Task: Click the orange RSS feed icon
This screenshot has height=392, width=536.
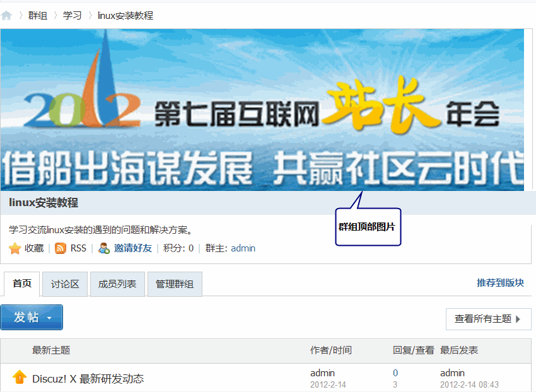Action: click(61, 248)
